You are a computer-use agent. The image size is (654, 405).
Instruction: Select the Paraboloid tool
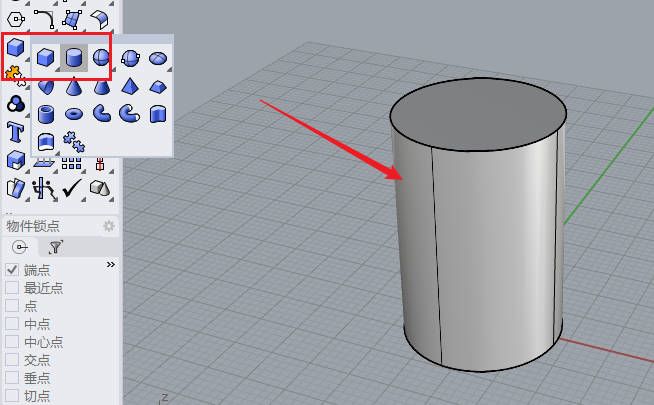click(x=45, y=87)
